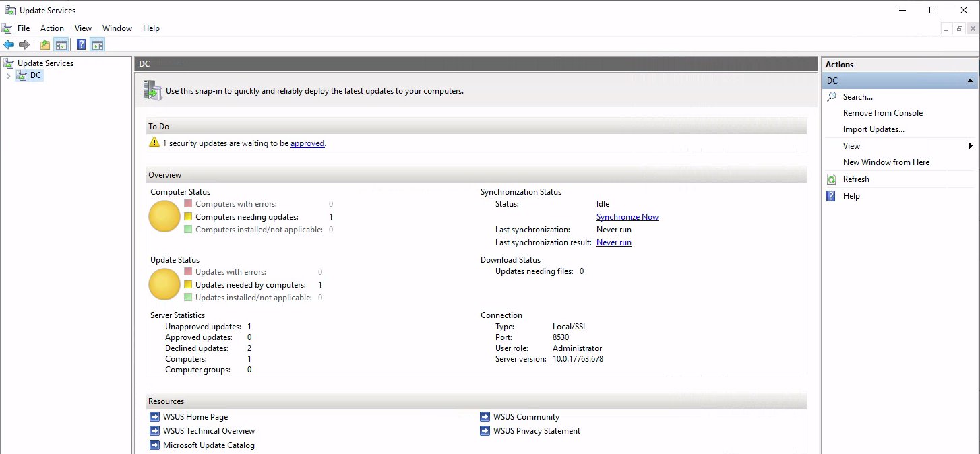Collapse the DC section in Actions pane
This screenshot has height=454, width=980.
970,81
